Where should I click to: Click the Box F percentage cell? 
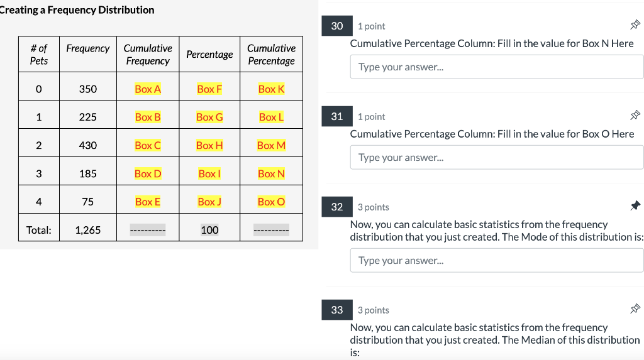(x=209, y=89)
